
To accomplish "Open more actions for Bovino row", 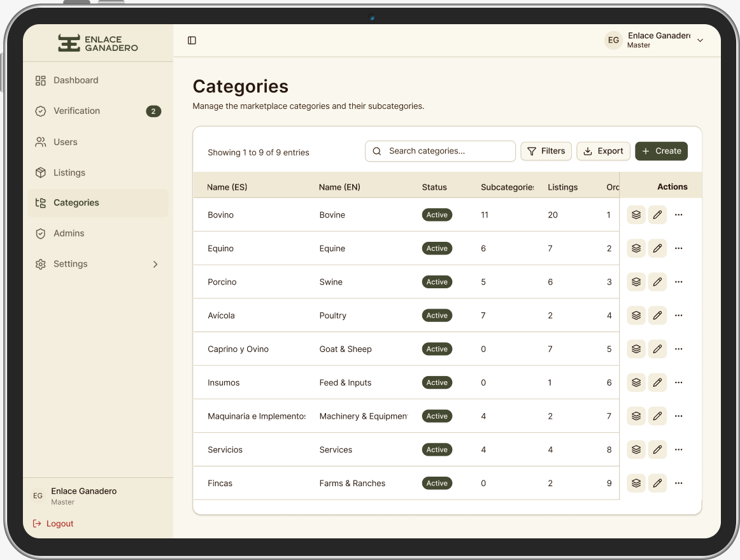I will 679,214.
